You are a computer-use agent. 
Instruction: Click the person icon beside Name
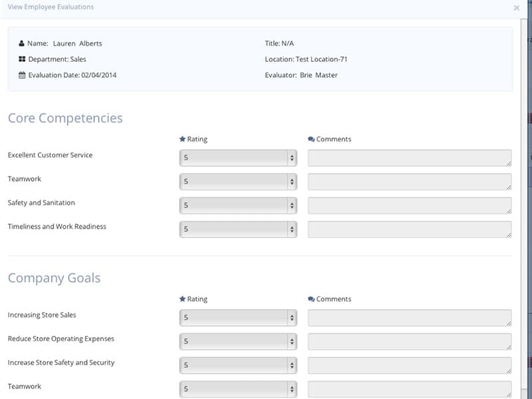point(22,43)
